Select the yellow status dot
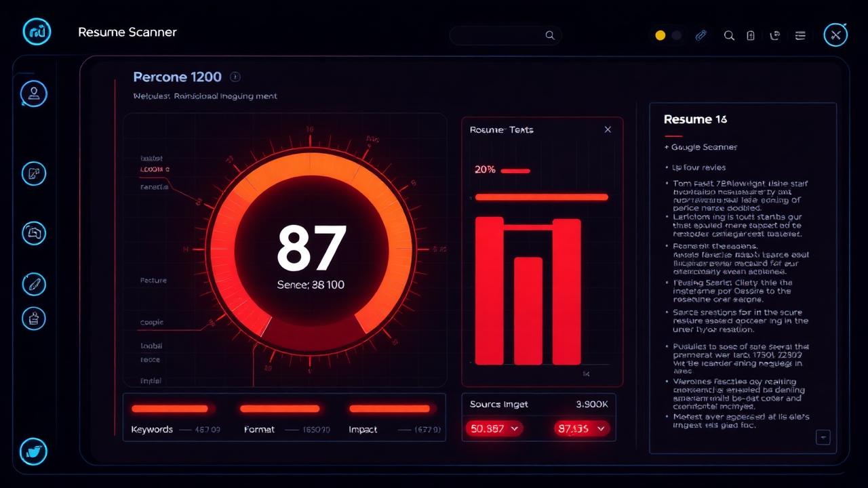Viewport: 868px width, 488px height. tap(660, 35)
